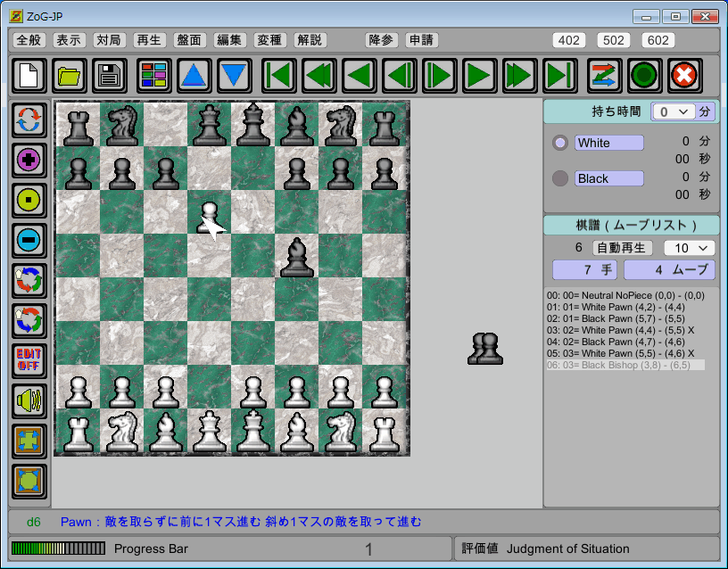Select the White player radio button
The image size is (728, 569).
pos(560,143)
